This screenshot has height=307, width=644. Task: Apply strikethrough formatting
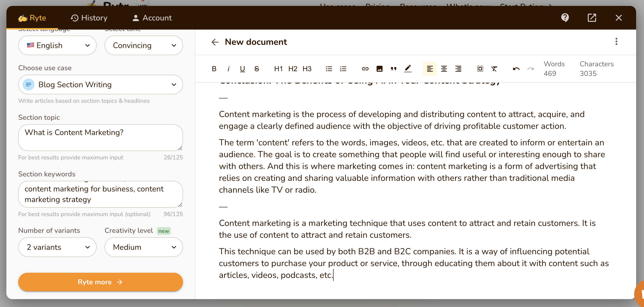[x=257, y=68]
